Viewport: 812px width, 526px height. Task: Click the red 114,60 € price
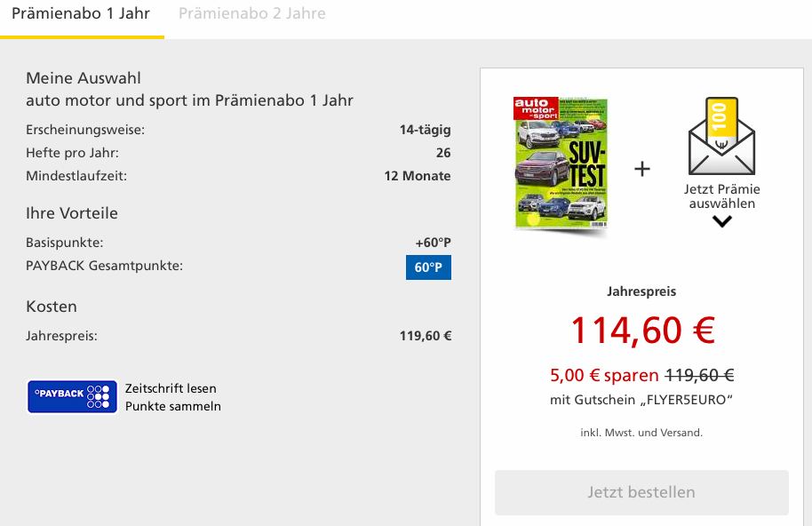641,331
